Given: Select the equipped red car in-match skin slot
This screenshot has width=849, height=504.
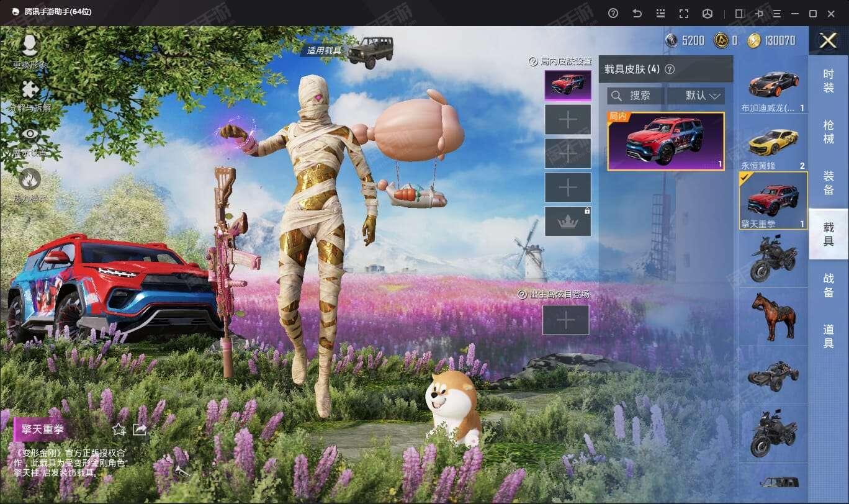Looking at the screenshot, I should coord(568,86).
